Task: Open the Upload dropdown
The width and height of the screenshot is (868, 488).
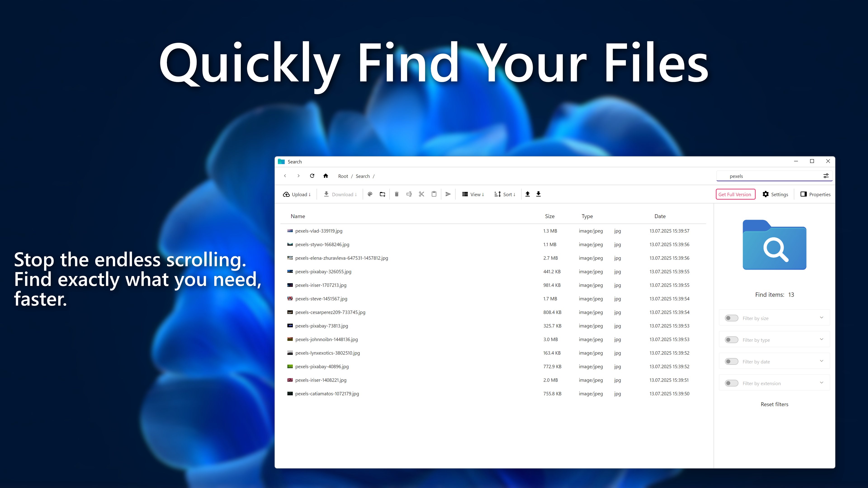Action: tap(297, 194)
